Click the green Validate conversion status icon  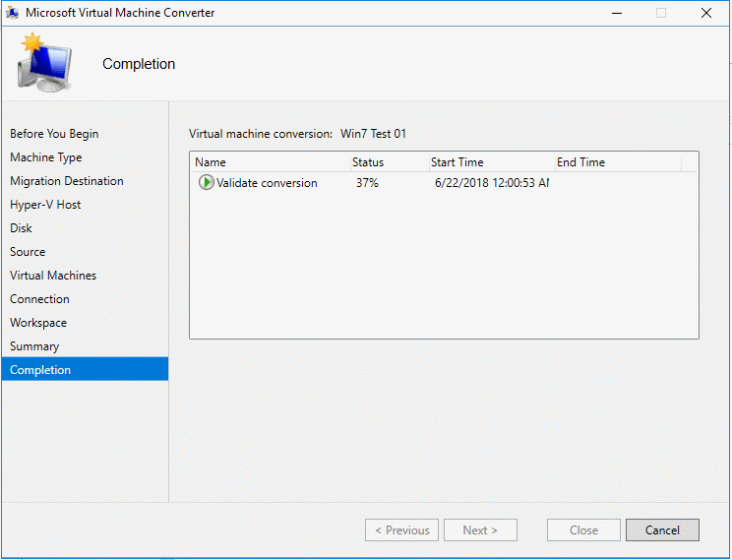(206, 182)
